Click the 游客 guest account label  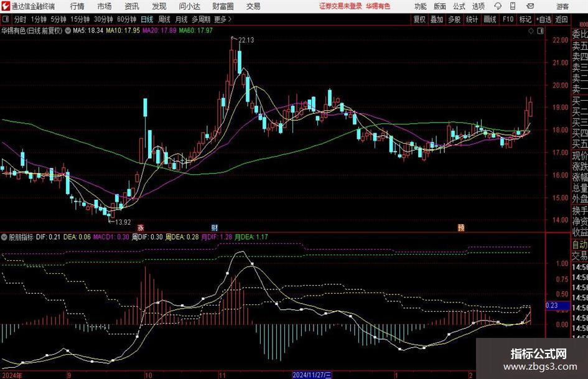(562, 6)
